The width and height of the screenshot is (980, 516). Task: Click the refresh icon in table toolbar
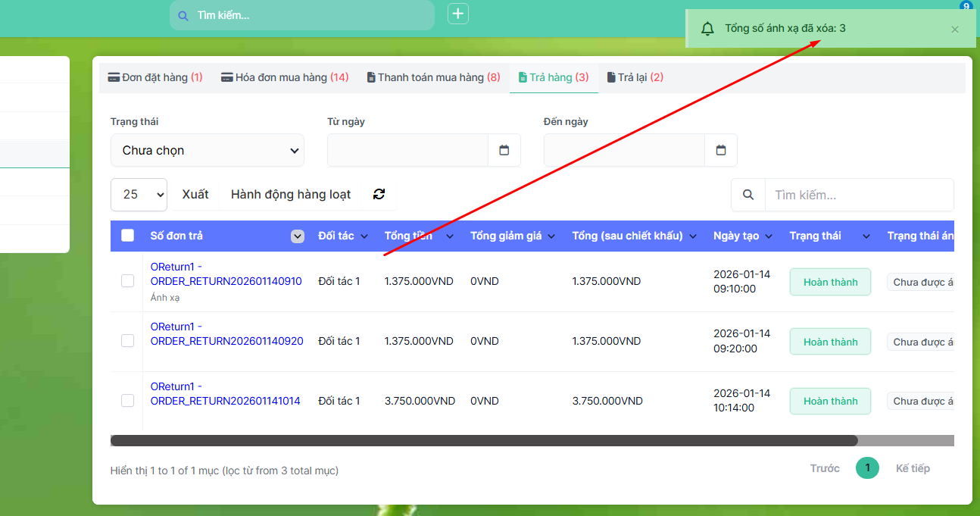pos(379,195)
